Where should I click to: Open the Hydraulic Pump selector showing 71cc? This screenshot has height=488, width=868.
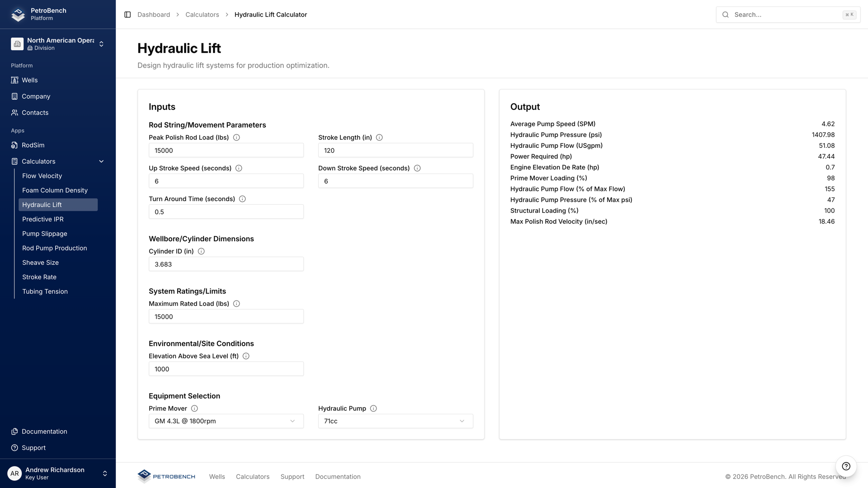pos(395,421)
